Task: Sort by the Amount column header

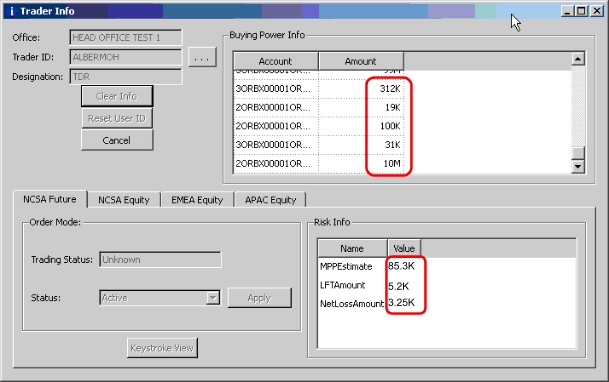Action: [361, 61]
